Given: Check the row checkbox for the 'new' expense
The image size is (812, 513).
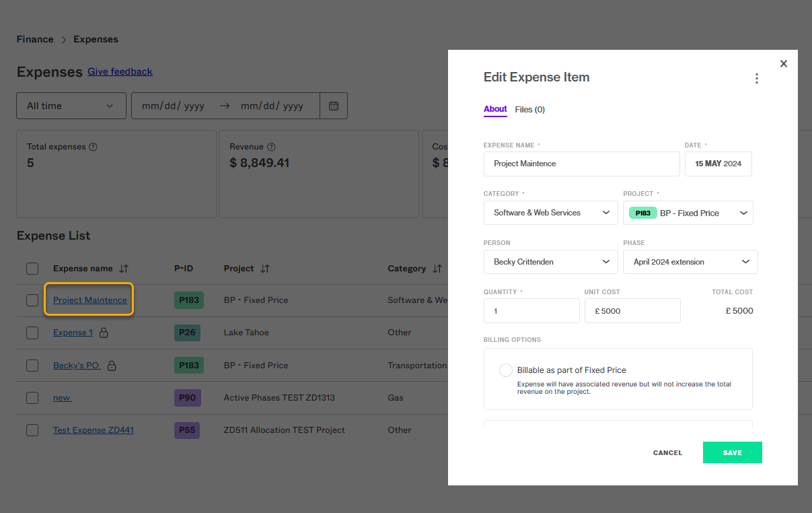Looking at the screenshot, I should coord(32,398).
